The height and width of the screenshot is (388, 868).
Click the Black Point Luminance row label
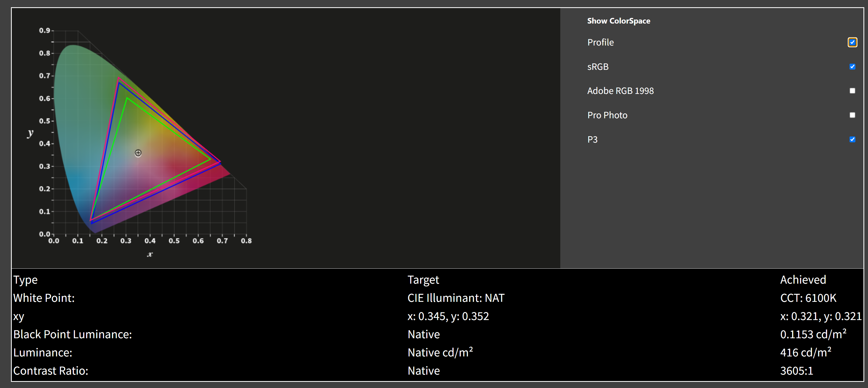(73, 334)
